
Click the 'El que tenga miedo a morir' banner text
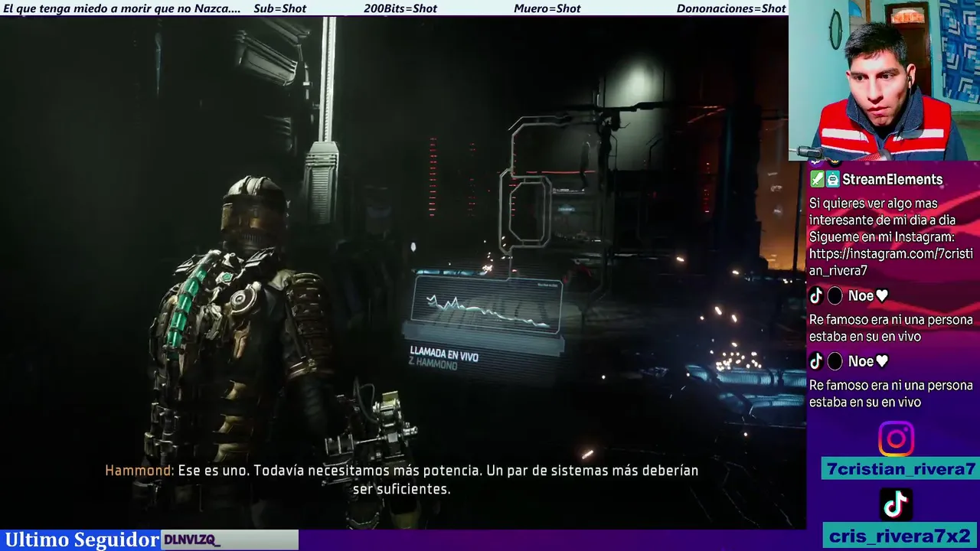122,8
